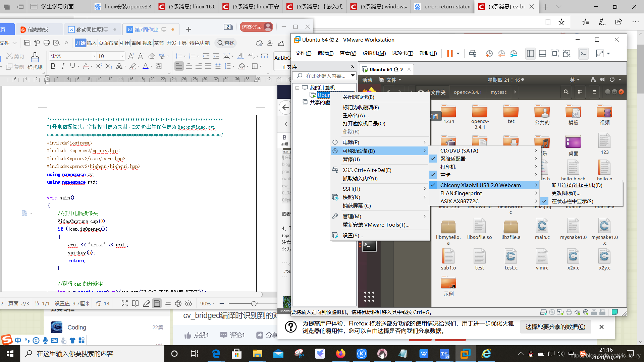
Task: Click mytest path breadcrumb button
Action: [498, 92]
